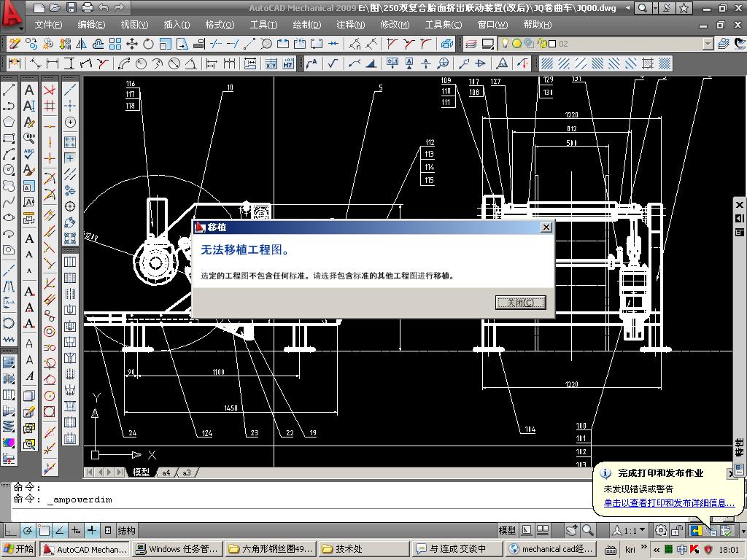This screenshot has height=560, width=747.
Task: Select the Rotate tool icon
Action: (x=148, y=44)
